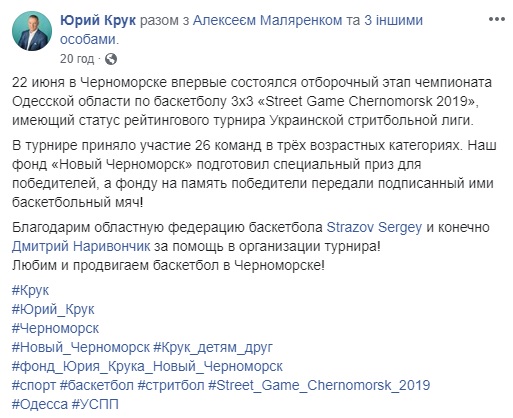Open the #Черноморск hashtag
Viewport: 513px width, 418px height.
click(x=55, y=328)
